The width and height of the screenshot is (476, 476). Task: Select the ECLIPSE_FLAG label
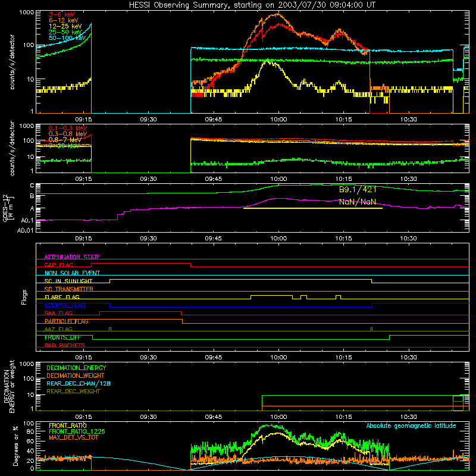pyautogui.click(x=65, y=305)
